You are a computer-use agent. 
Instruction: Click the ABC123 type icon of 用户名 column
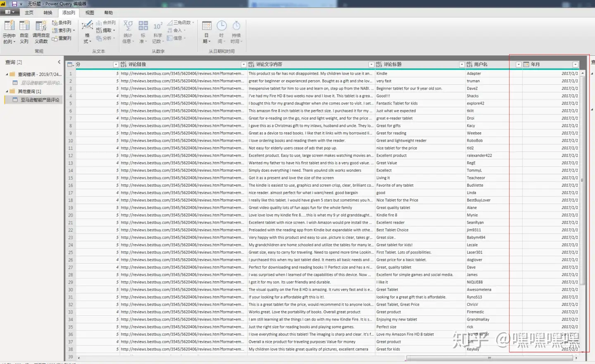point(469,64)
